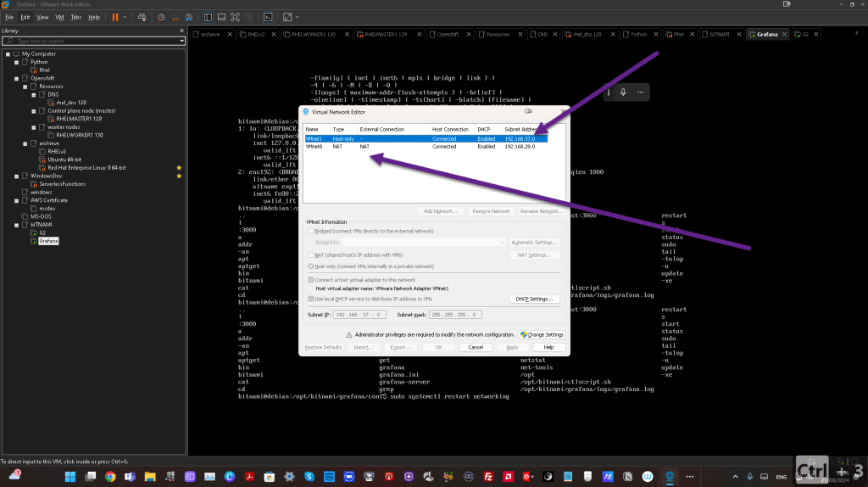Open the snapshot manager icon
Image resolution: width=868 pixels, height=487 pixels.
click(189, 17)
